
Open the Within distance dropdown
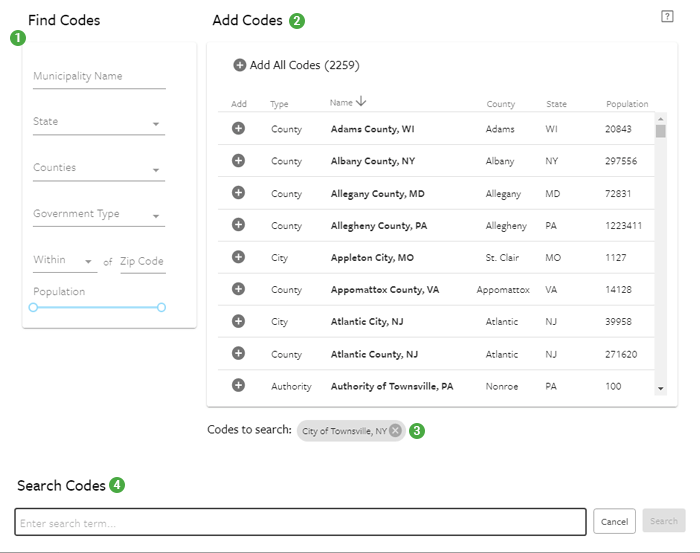click(x=64, y=260)
